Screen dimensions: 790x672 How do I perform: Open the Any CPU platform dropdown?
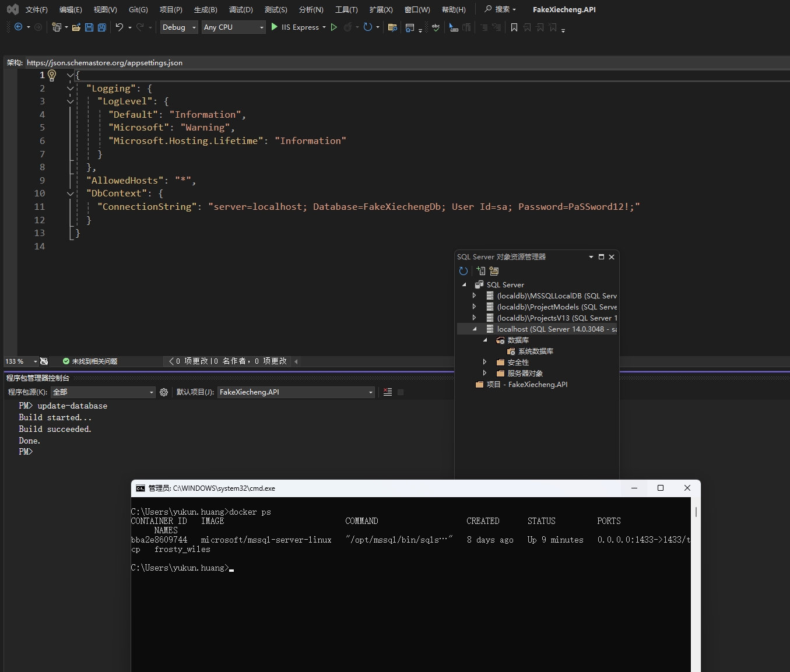pos(234,27)
